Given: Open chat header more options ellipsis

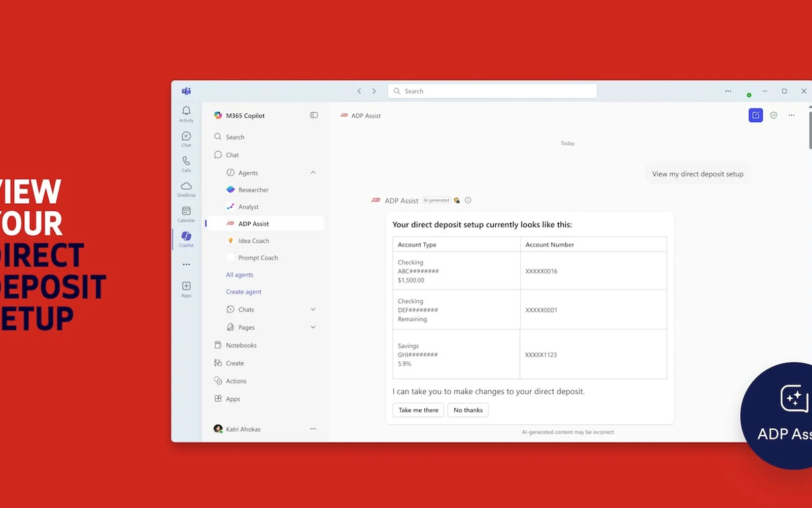Looking at the screenshot, I should point(791,115).
